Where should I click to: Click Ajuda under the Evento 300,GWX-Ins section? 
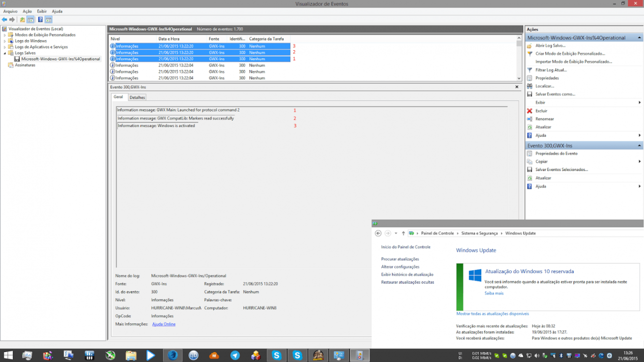pos(541,186)
